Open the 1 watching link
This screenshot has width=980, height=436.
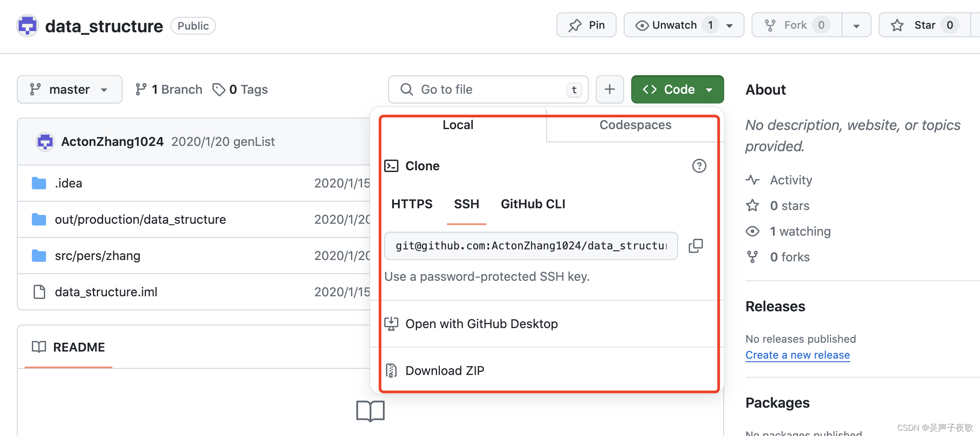pyautogui.click(x=800, y=231)
